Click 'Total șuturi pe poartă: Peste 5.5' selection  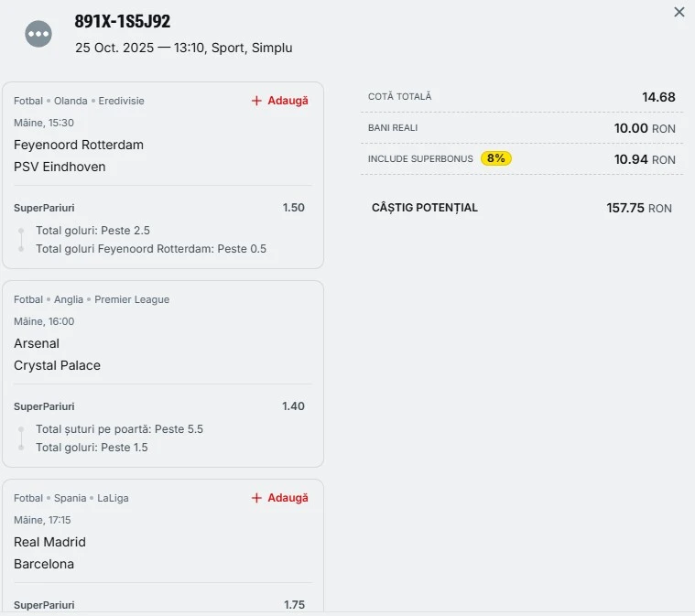coord(119,429)
